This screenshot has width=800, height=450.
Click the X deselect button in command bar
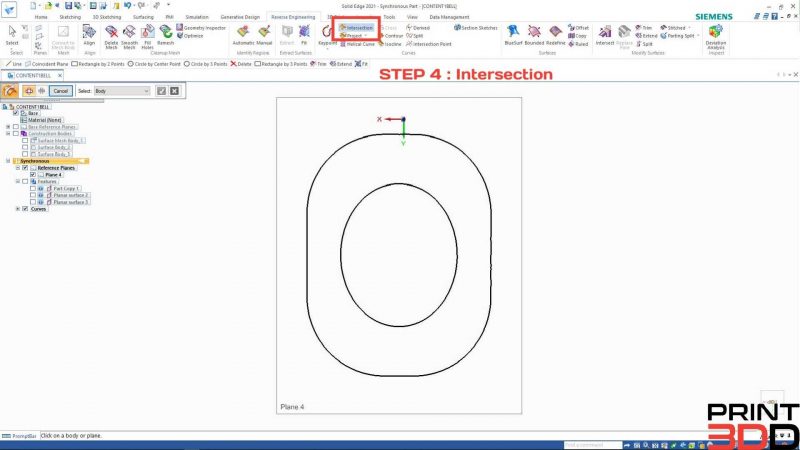(174, 91)
